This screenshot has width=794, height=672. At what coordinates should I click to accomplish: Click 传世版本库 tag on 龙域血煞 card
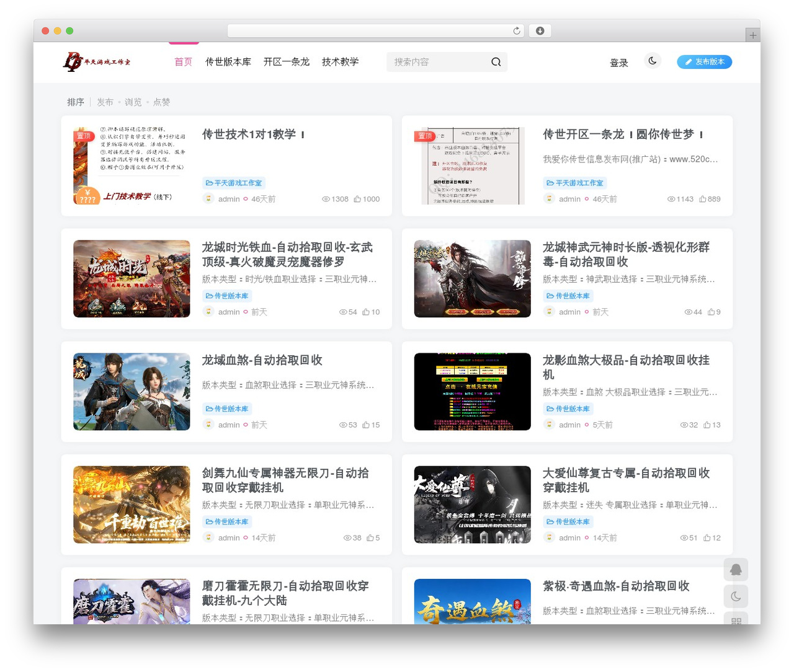point(227,409)
